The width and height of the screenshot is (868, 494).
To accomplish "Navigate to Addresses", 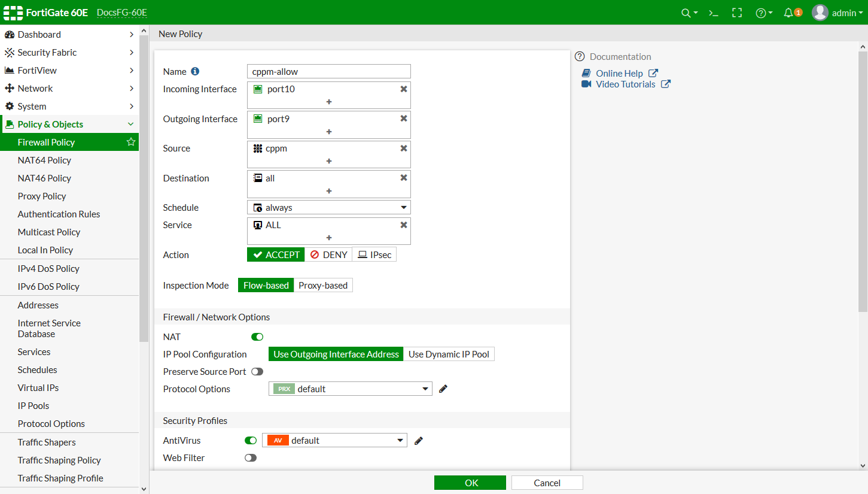I will pyautogui.click(x=38, y=305).
